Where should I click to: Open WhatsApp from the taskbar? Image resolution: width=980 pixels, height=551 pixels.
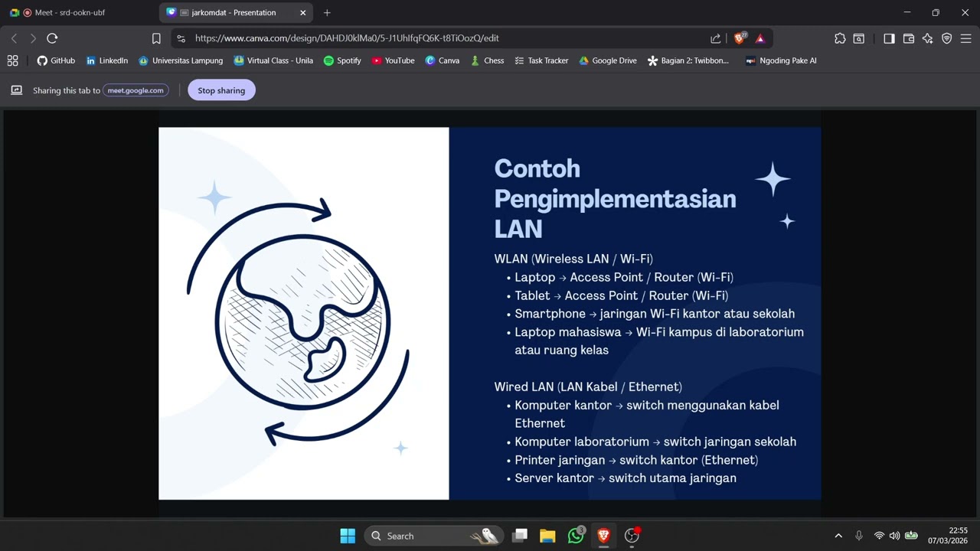[576, 536]
